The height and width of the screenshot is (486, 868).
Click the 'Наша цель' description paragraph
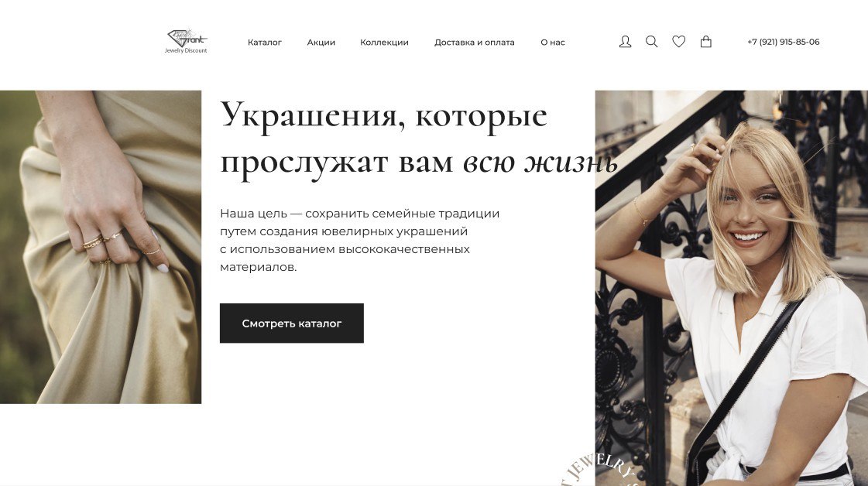360,240
